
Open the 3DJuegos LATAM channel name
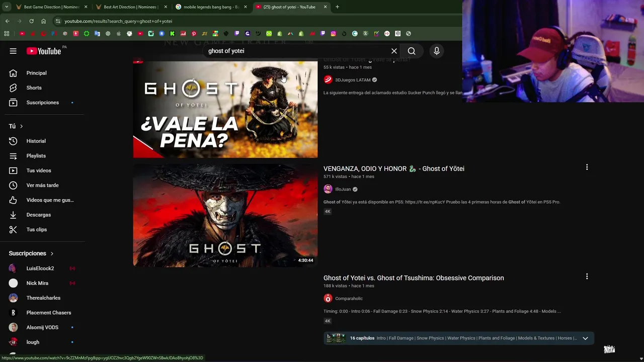(353, 80)
